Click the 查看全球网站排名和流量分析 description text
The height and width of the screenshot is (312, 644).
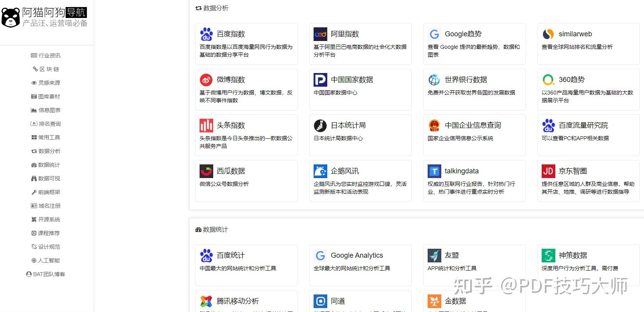point(577,47)
